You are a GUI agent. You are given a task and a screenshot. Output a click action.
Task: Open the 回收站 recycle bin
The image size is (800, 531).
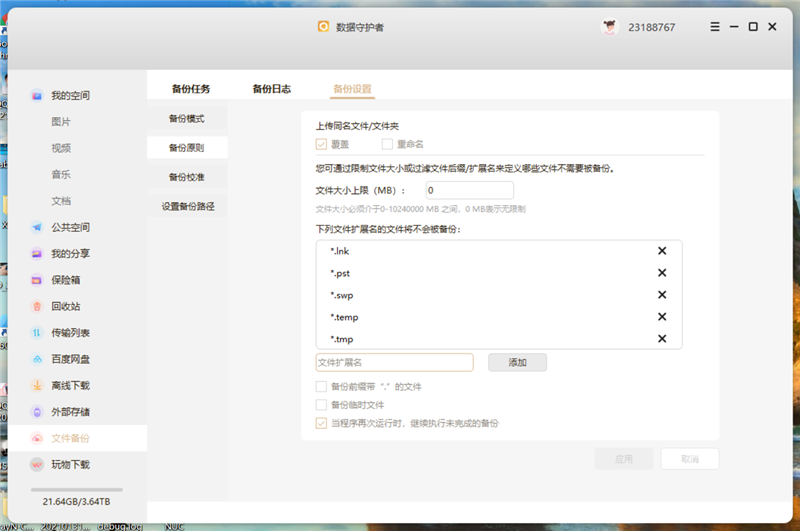tap(65, 306)
